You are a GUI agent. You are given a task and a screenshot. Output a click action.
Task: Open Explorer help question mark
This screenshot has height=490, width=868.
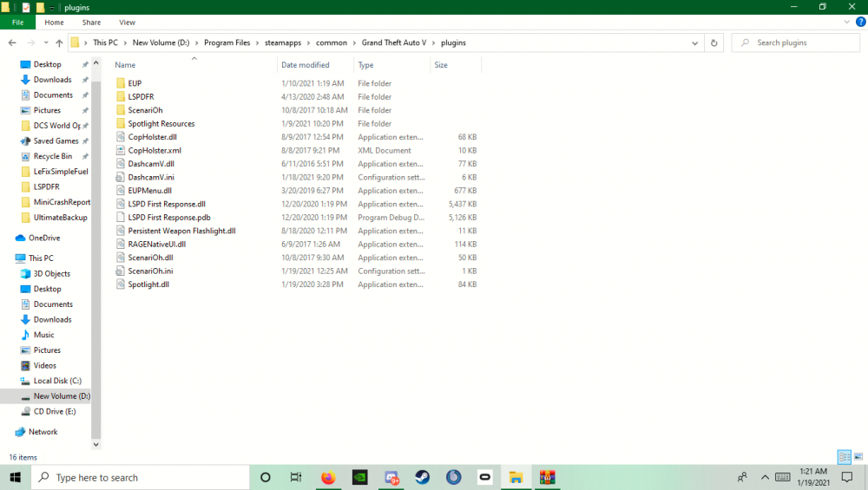860,23
